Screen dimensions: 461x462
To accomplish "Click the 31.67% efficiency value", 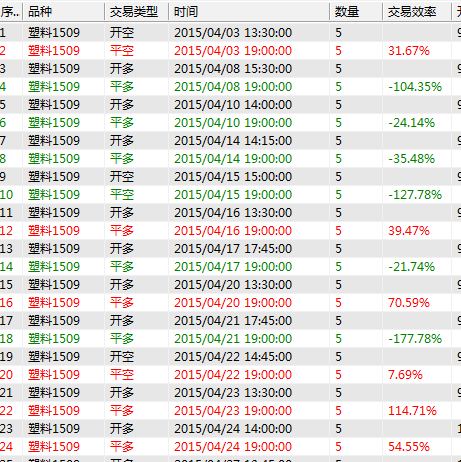I will coord(409,51).
